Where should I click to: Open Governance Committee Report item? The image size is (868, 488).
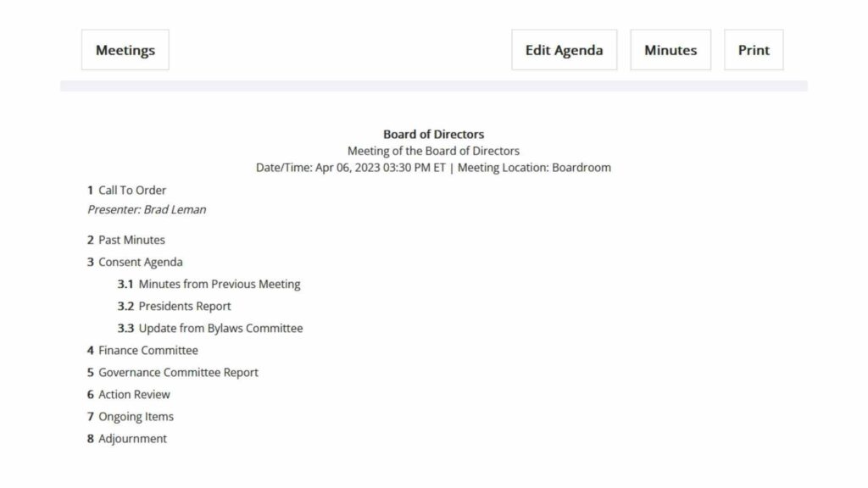[177, 372]
